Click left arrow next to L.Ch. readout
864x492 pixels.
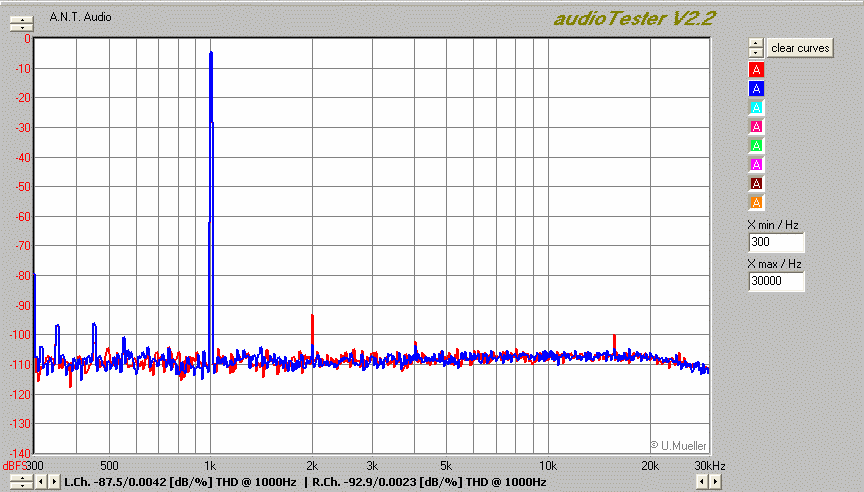click(x=41, y=482)
